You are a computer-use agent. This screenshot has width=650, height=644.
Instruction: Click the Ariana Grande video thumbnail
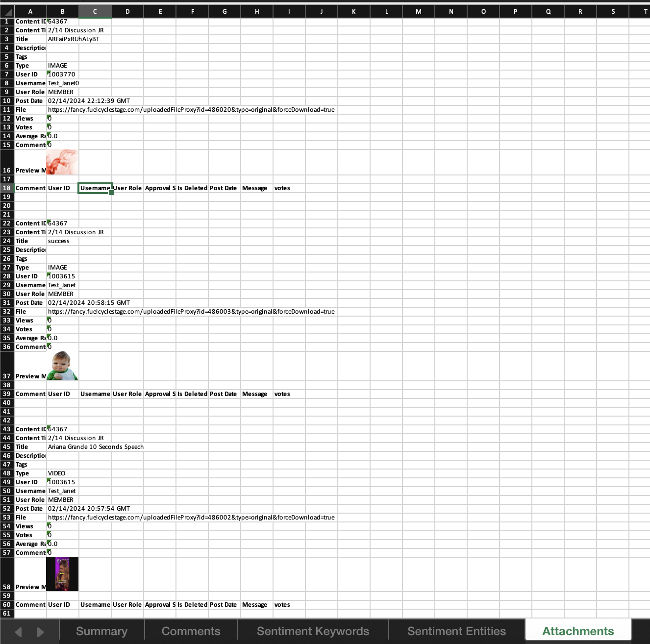pos(62,574)
